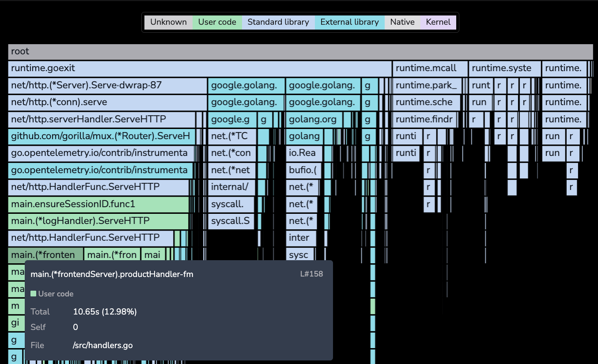Click the main.ensureSessionID.func1 frame
Screen dimensions: 598x364
(98, 204)
